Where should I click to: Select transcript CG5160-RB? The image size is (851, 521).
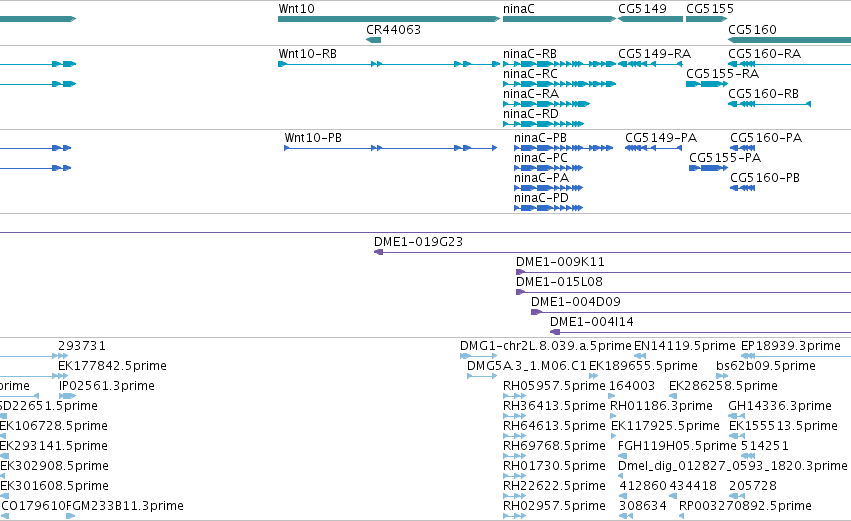[x=769, y=104]
